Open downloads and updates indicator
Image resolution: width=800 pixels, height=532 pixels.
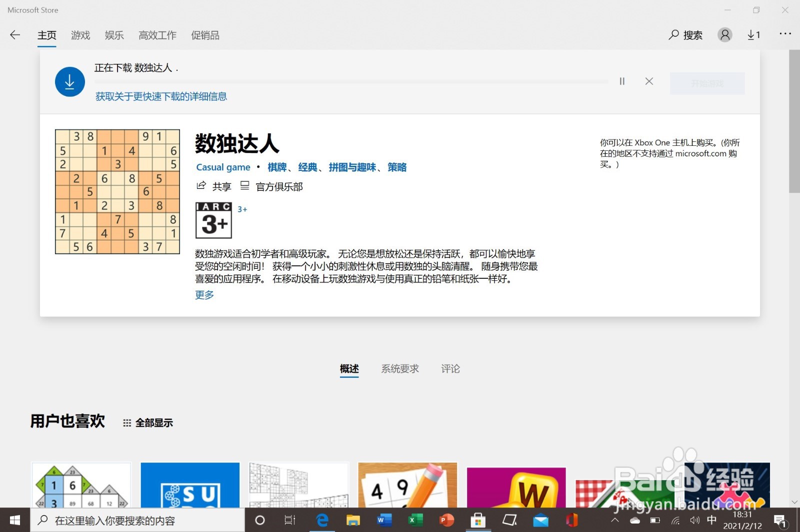click(x=753, y=35)
